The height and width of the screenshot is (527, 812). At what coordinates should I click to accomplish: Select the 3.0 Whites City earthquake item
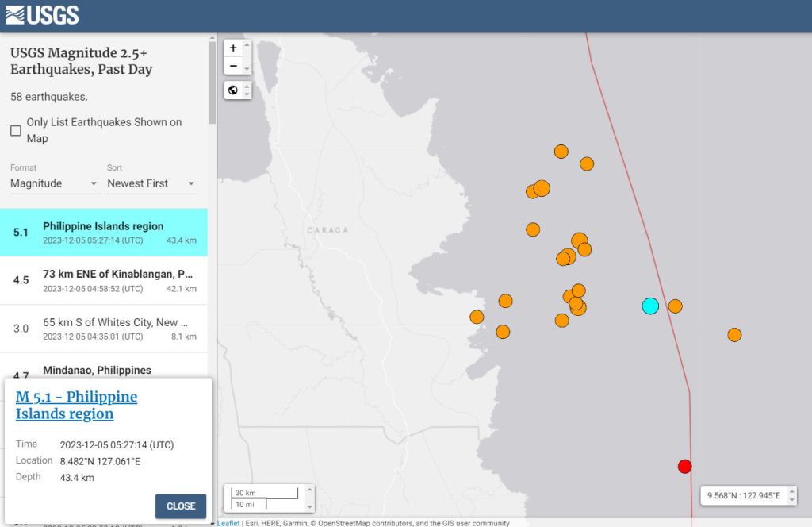coord(103,329)
